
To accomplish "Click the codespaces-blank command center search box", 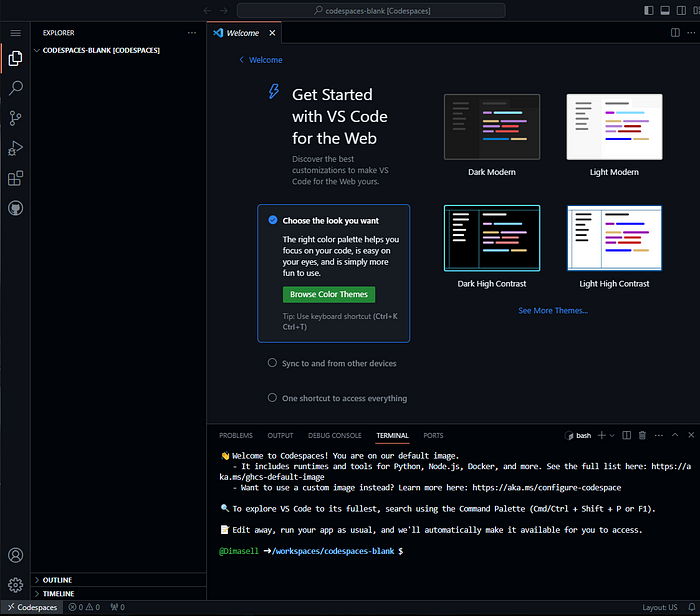I will 371,11.
